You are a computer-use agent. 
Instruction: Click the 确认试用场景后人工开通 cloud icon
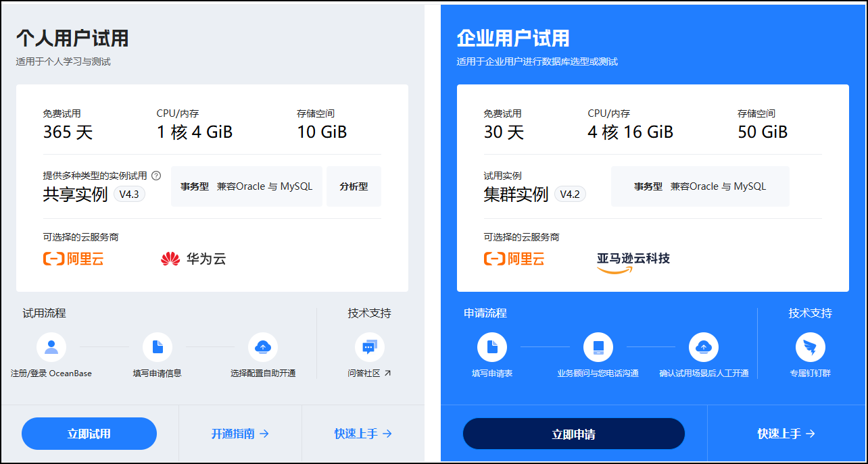(704, 347)
